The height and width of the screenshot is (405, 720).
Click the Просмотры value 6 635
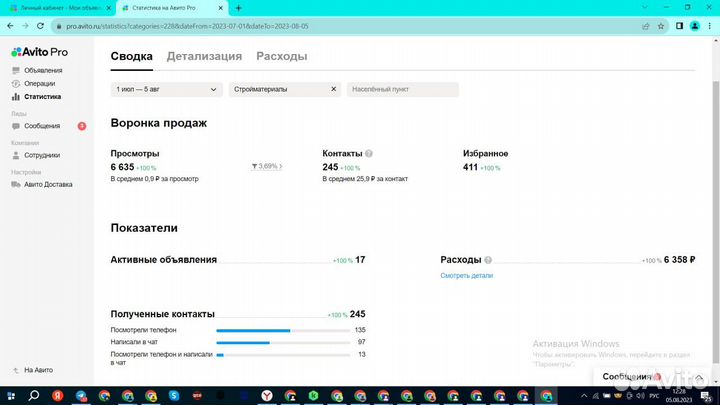pyautogui.click(x=122, y=167)
